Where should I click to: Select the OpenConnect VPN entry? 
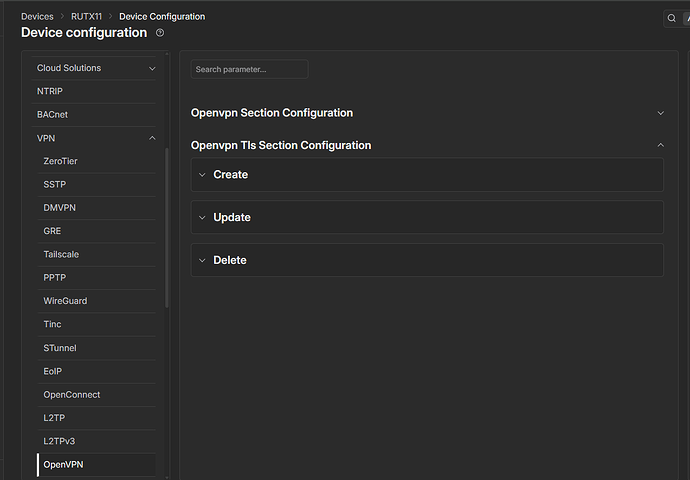(71, 395)
